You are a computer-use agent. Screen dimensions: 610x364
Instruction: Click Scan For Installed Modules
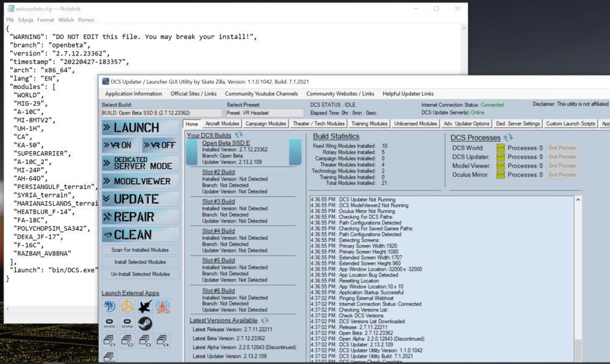(x=140, y=250)
